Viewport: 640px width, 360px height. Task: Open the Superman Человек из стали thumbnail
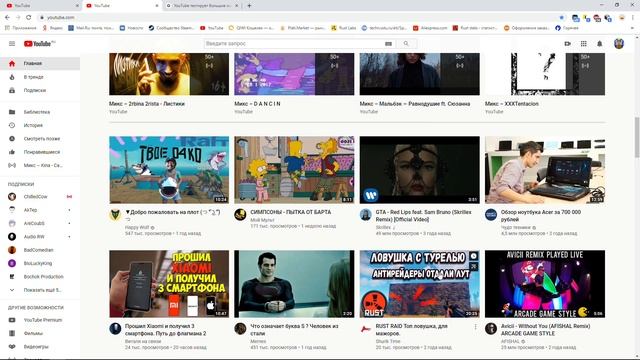coord(294,284)
